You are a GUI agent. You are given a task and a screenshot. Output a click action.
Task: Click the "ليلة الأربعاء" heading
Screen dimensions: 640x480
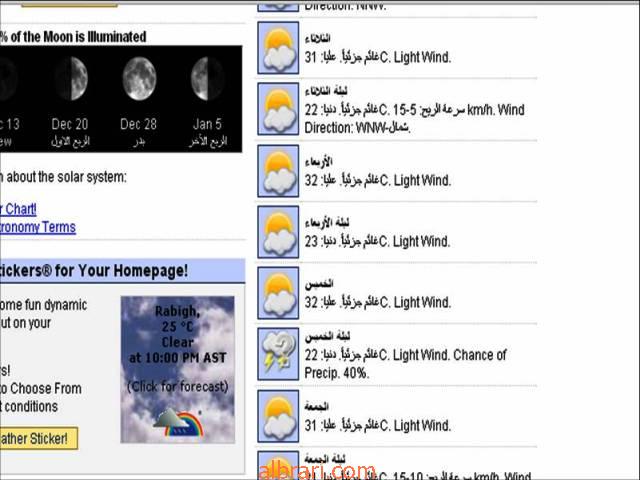pyautogui.click(x=327, y=222)
